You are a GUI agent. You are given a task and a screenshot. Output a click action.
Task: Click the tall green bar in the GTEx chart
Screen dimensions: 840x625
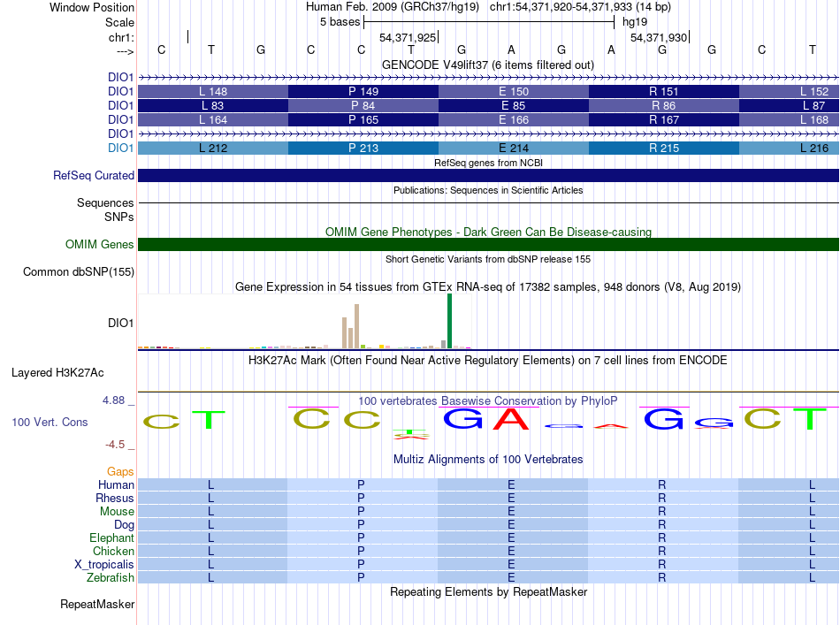pos(449,321)
